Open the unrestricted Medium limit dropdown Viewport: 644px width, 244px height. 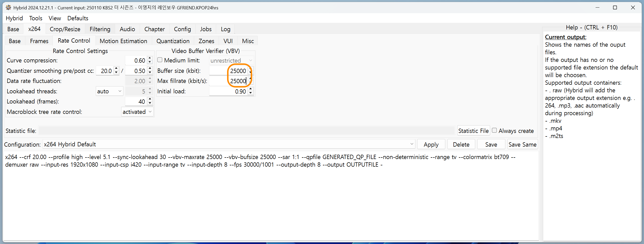pyautogui.click(x=231, y=60)
